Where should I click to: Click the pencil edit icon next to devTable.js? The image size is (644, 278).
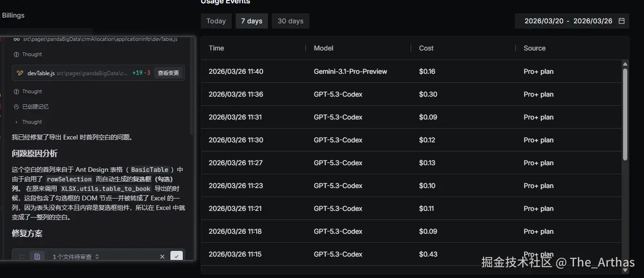click(x=20, y=73)
